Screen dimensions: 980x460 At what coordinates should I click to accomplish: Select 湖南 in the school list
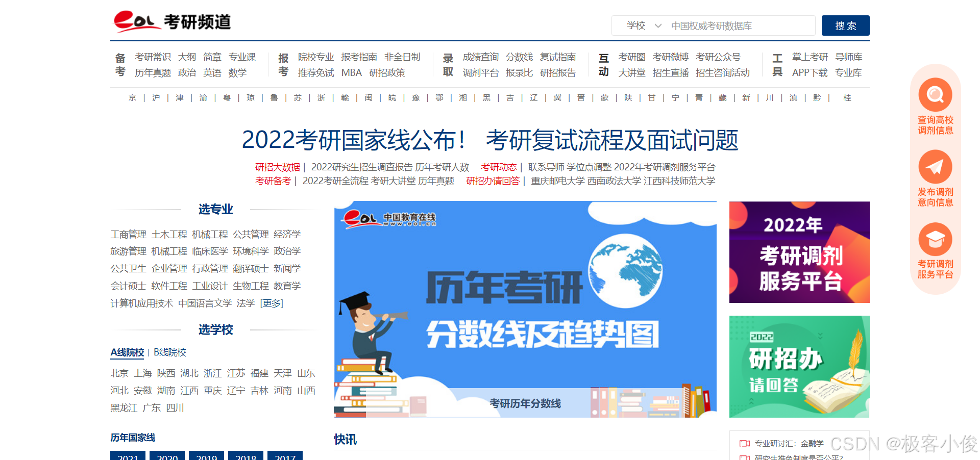point(166,391)
